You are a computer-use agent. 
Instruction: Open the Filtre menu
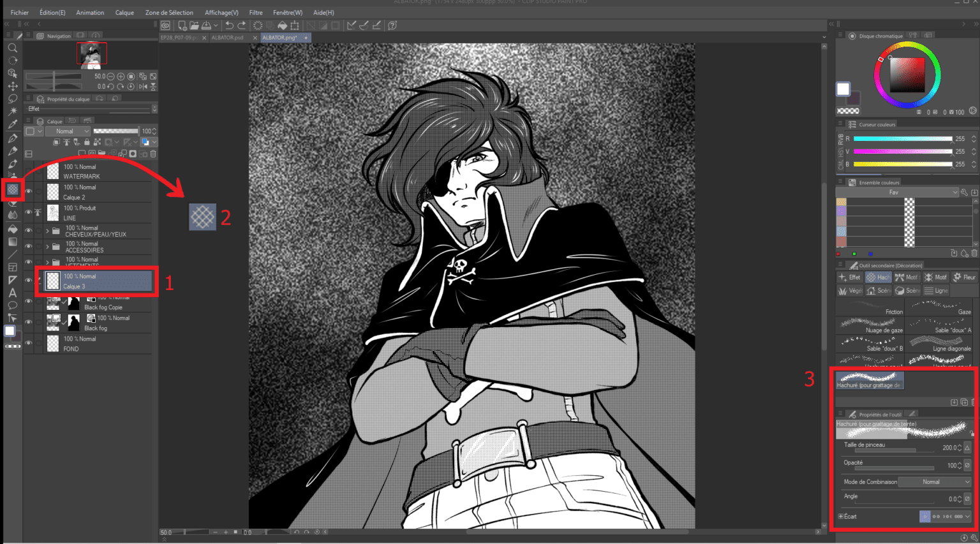pyautogui.click(x=256, y=12)
